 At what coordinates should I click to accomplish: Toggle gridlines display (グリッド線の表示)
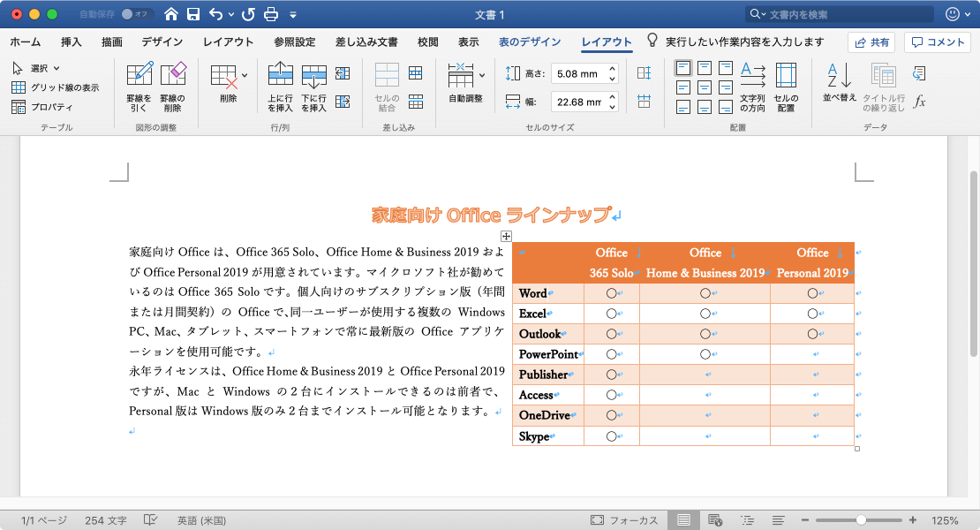55,87
